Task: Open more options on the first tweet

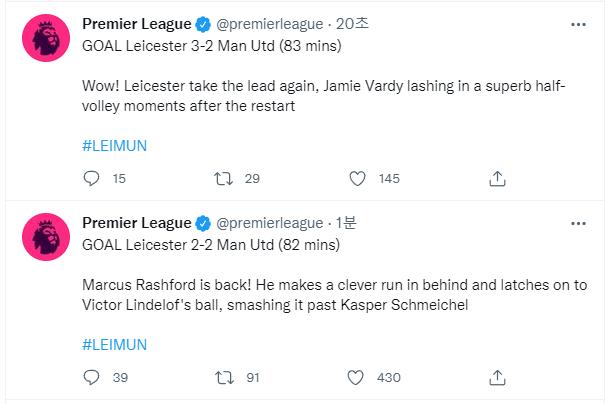Action: click(578, 25)
